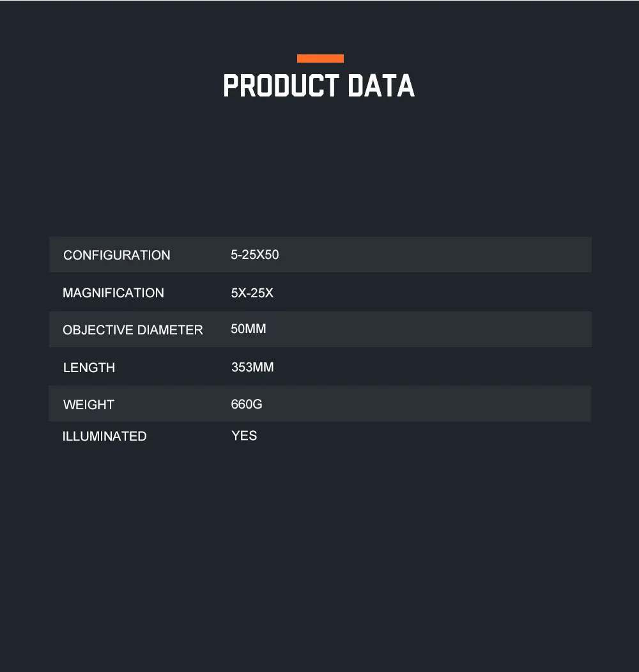Image resolution: width=639 pixels, height=672 pixels.
Task: Click the 660G weight value
Action: pyautogui.click(x=247, y=404)
